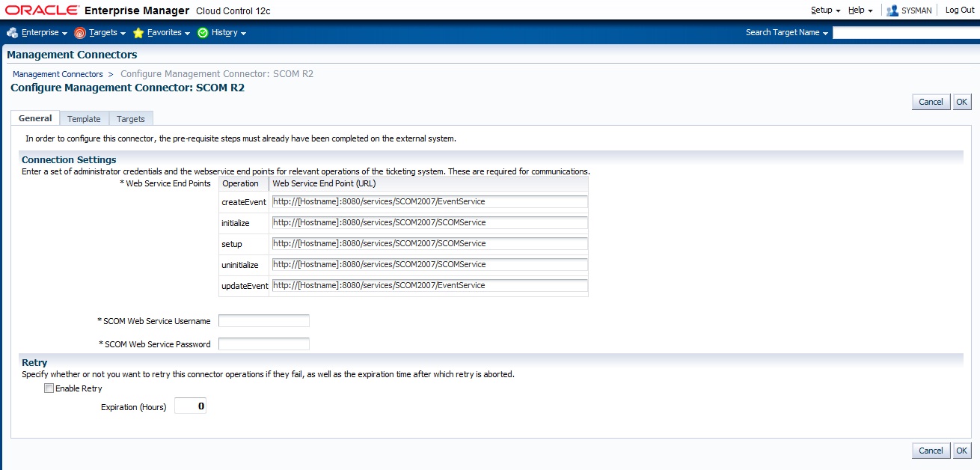Click the Enterprise menu icon
This screenshot has height=470, width=980.
(x=12, y=33)
